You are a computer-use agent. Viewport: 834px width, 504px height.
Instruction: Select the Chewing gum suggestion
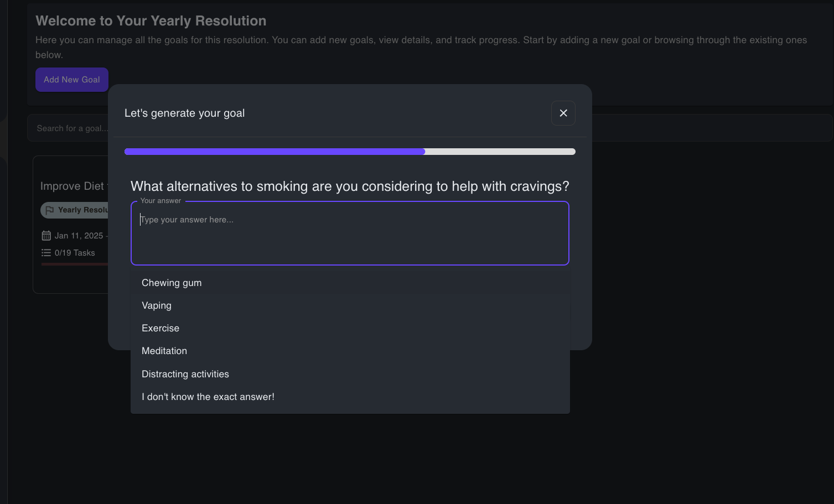172,283
